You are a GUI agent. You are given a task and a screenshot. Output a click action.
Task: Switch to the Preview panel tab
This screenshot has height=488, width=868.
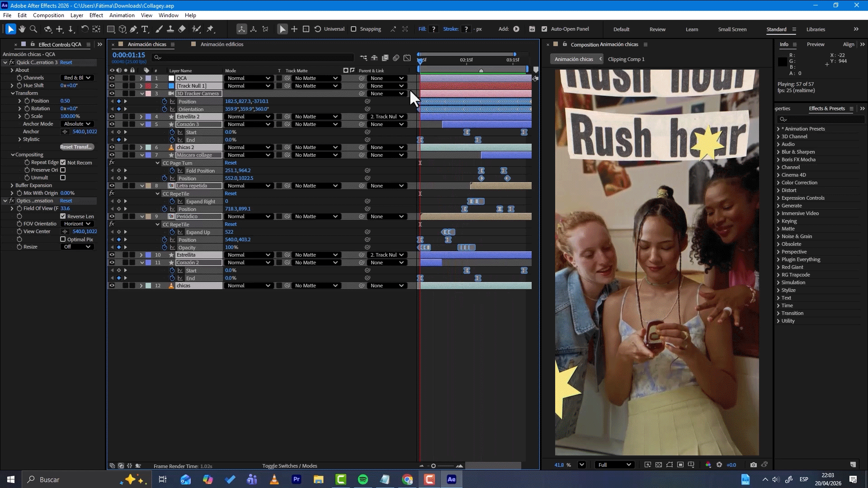(816, 44)
